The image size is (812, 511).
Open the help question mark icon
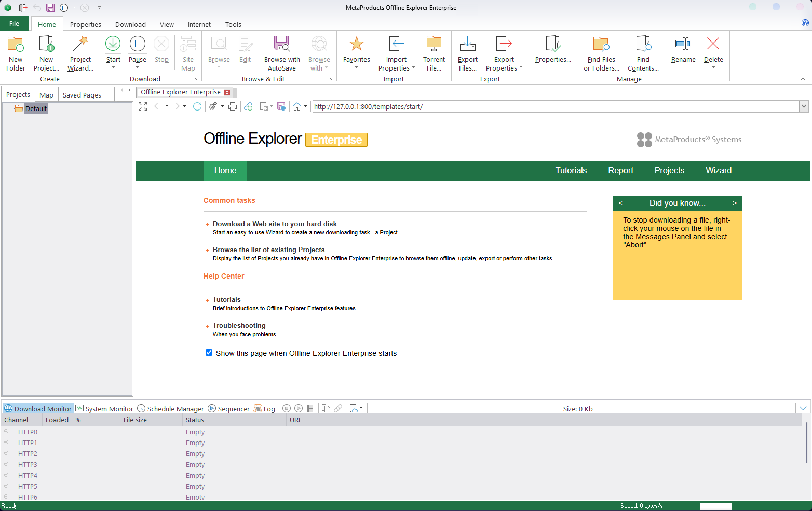point(805,23)
